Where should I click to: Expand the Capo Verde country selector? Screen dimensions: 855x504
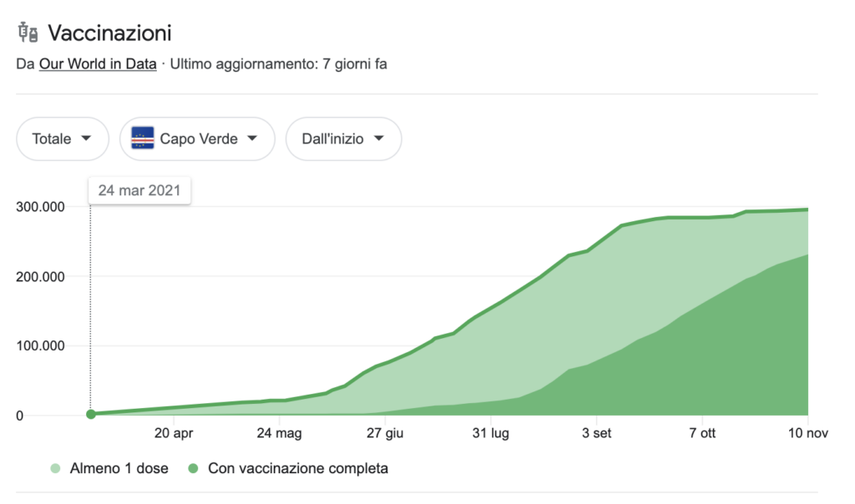(197, 139)
